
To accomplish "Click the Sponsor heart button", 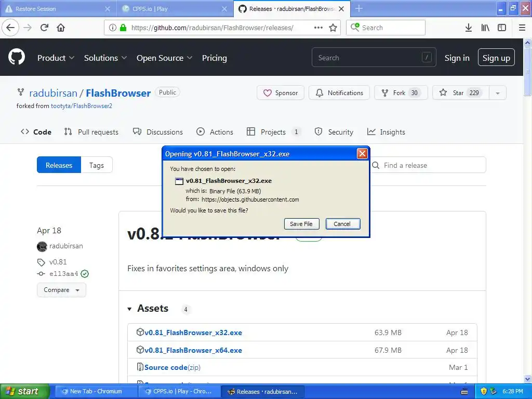I will 281,92.
